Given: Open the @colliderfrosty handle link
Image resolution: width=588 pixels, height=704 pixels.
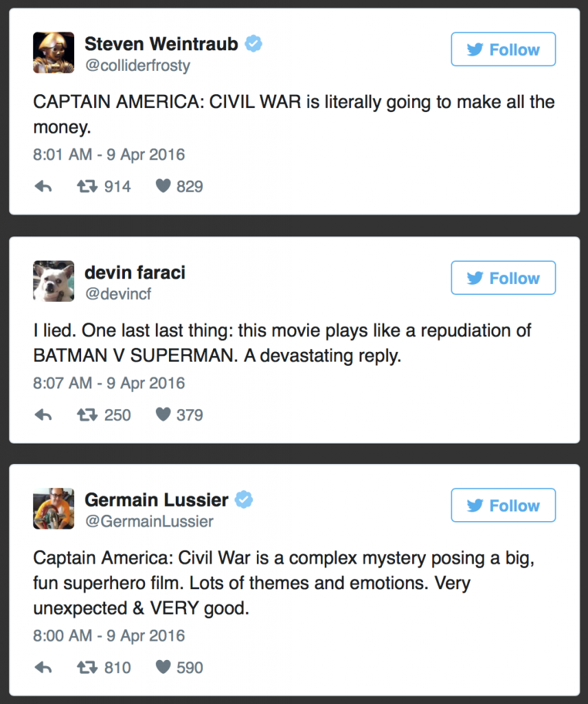Looking at the screenshot, I should tap(137, 65).
